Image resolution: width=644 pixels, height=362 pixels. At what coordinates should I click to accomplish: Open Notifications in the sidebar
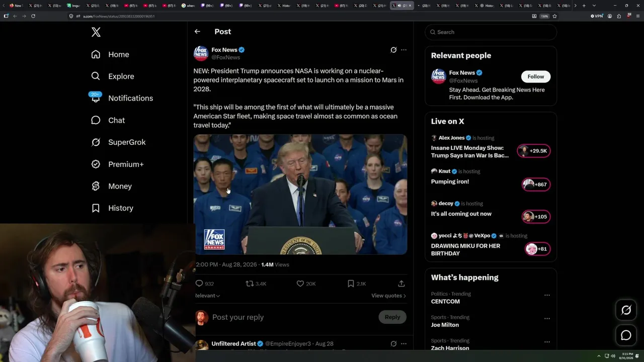(122, 98)
